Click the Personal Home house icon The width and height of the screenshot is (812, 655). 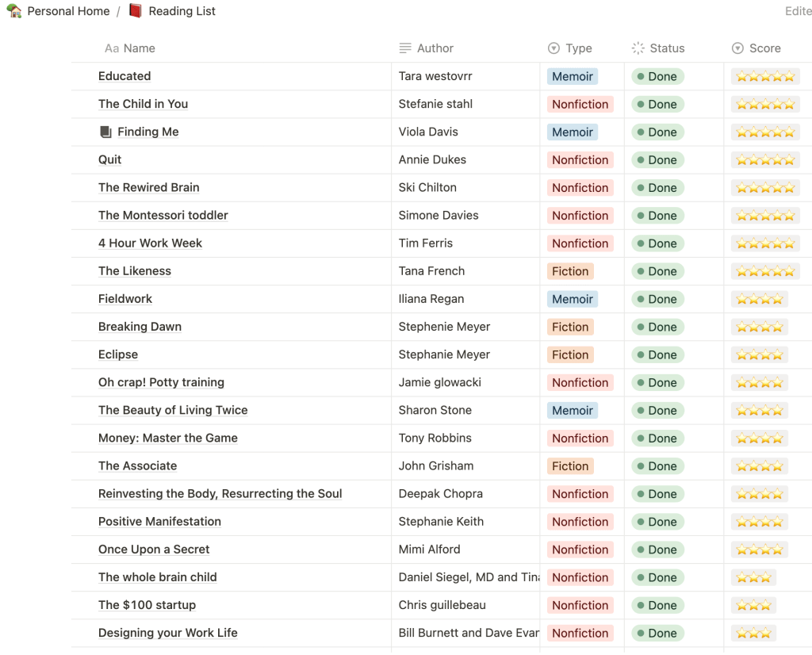pyautogui.click(x=14, y=11)
